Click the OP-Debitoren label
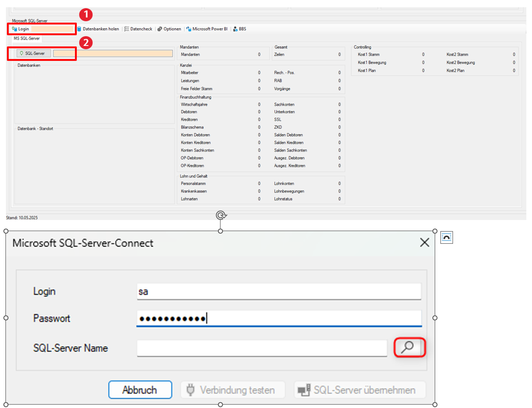The width and height of the screenshot is (532, 408). tap(192, 158)
